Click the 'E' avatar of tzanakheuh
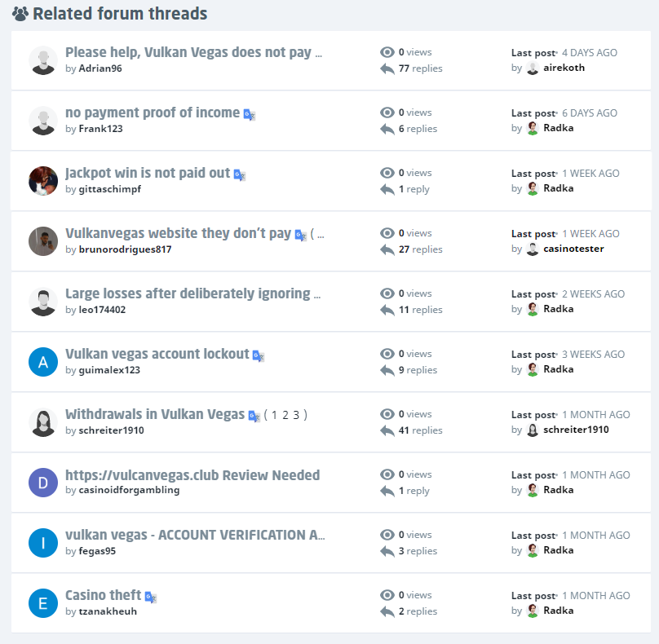Image resolution: width=659 pixels, height=644 pixels. pos(43,603)
